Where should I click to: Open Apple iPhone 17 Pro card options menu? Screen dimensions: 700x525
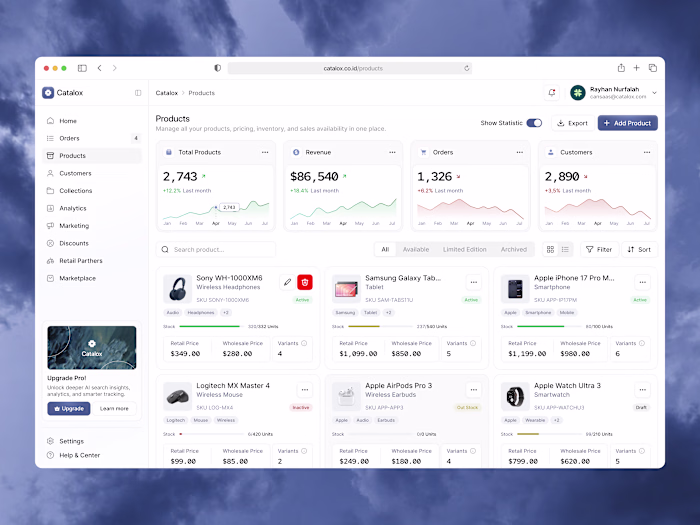click(642, 282)
